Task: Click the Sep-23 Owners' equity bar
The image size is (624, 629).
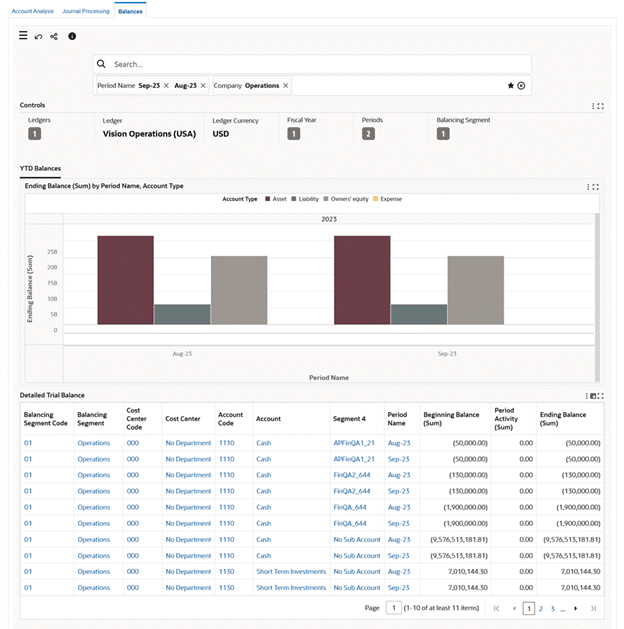Action: click(x=476, y=290)
